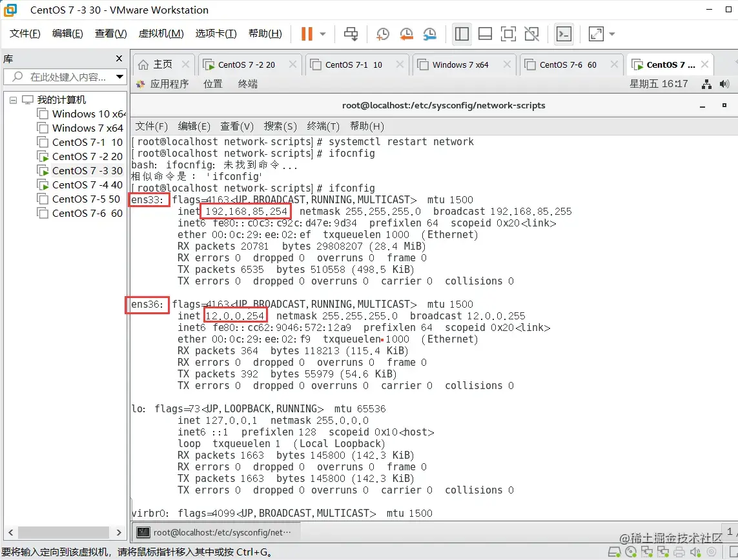Toggle unity mode icon
Screen dimensions: 738x560
coord(532,34)
